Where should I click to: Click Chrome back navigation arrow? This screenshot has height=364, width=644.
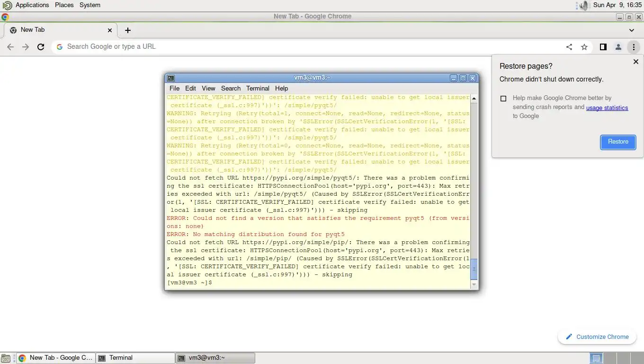pyautogui.click(x=10, y=47)
